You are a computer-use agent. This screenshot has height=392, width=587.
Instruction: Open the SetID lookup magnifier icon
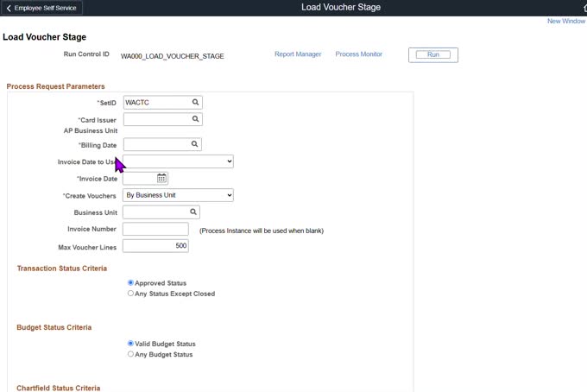(195, 102)
